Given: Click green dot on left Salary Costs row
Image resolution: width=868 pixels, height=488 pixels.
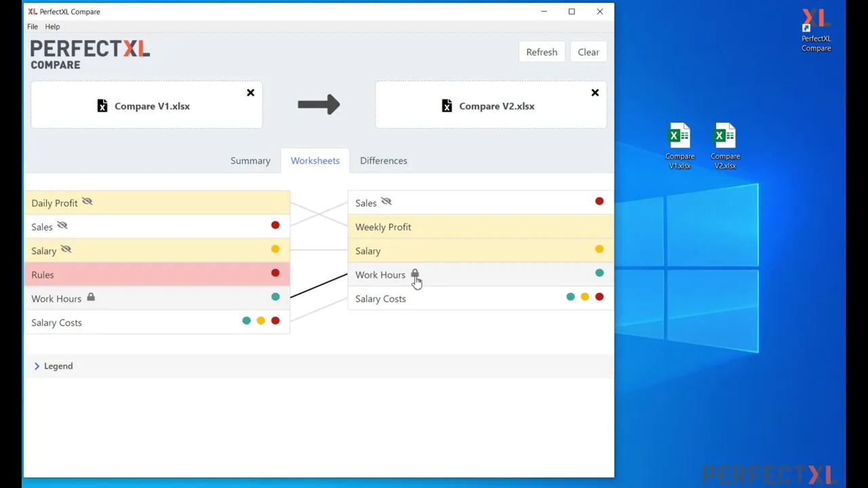Looking at the screenshot, I should point(246,321).
